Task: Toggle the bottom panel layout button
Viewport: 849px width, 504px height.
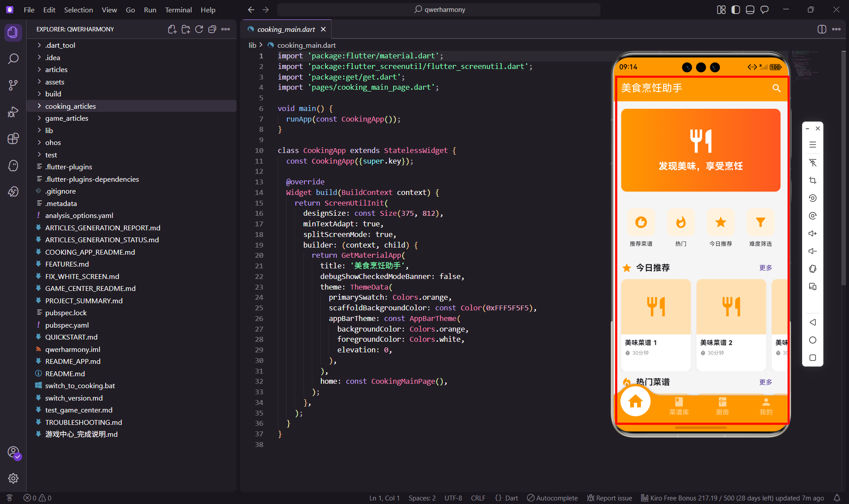Action: pos(750,10)
